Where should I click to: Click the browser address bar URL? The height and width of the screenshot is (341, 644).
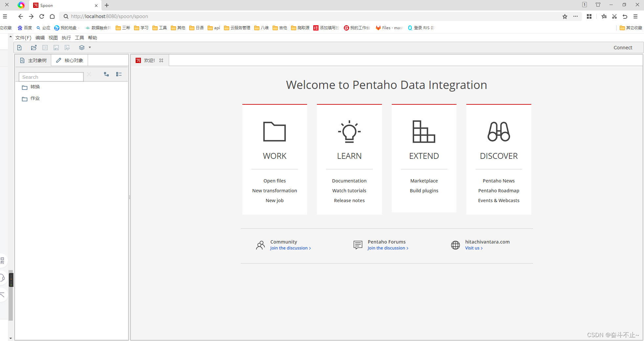pos(109,16)
